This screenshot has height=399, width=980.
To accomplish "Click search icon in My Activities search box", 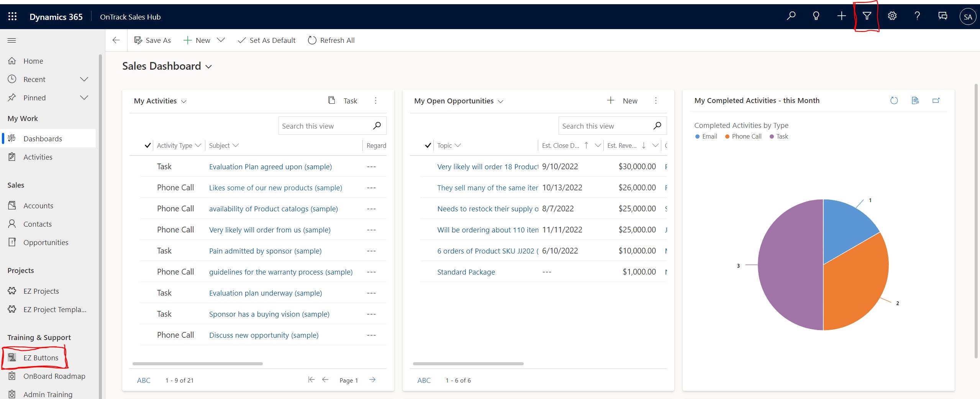I will pos(377,126).
